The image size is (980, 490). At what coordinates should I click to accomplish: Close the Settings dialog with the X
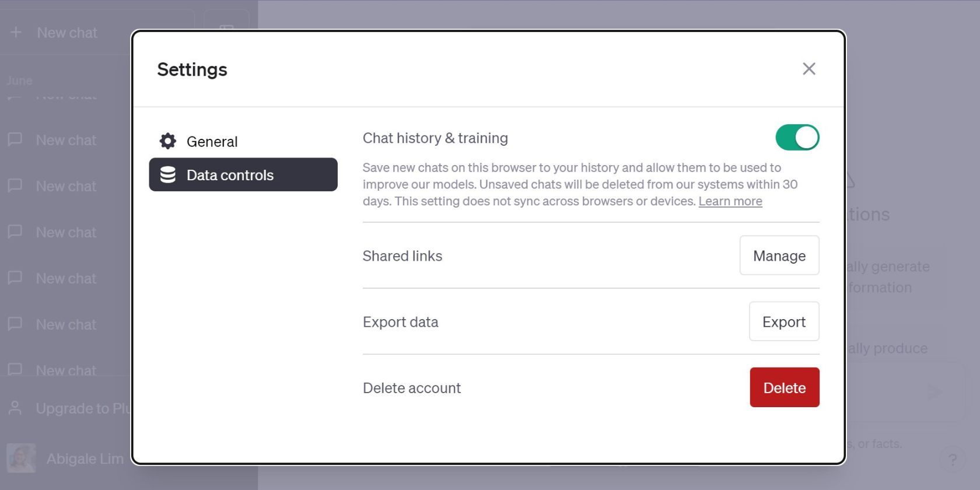pos(808,69)
